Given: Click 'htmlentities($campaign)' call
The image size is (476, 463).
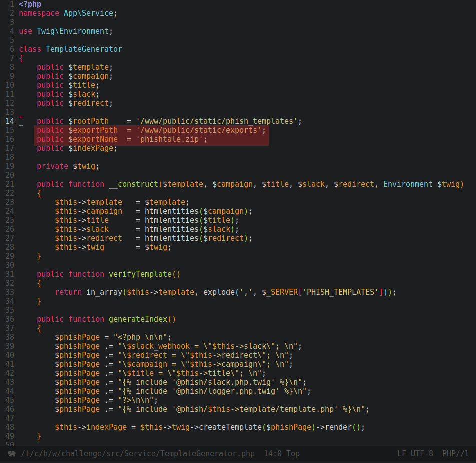Looking at the screenshot, I should click(196, 211).
